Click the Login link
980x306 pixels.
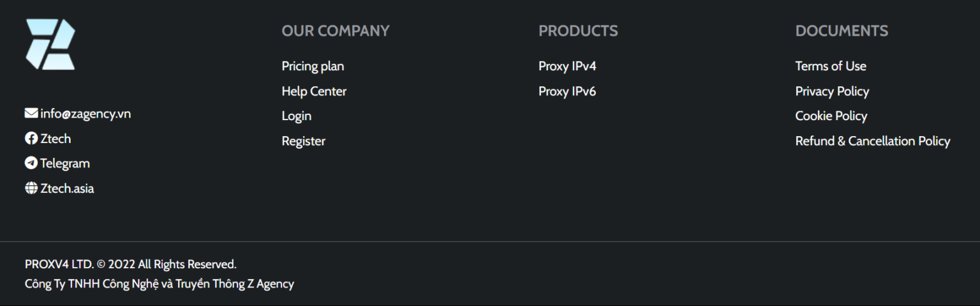point(297,116)
